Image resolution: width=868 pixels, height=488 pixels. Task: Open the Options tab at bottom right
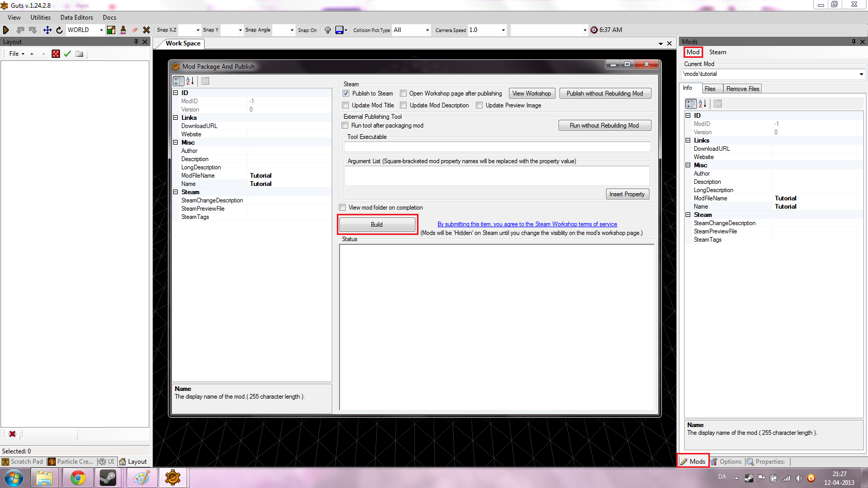pos(726,462)
